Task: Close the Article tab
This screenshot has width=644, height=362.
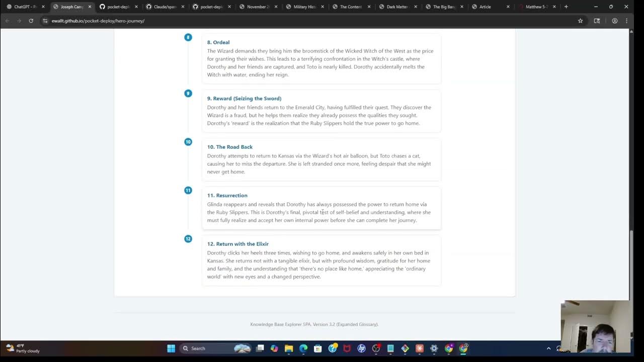Action: 508,7
